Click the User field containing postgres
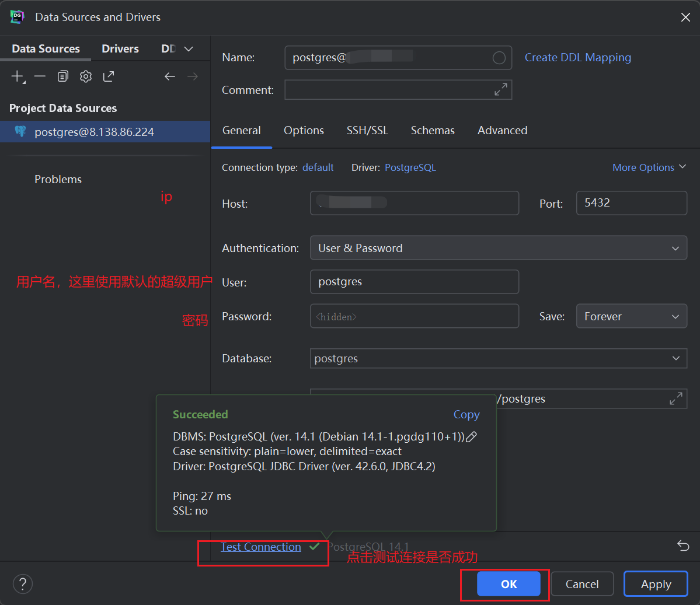This screenshot has height=605, width=700. 415,282
